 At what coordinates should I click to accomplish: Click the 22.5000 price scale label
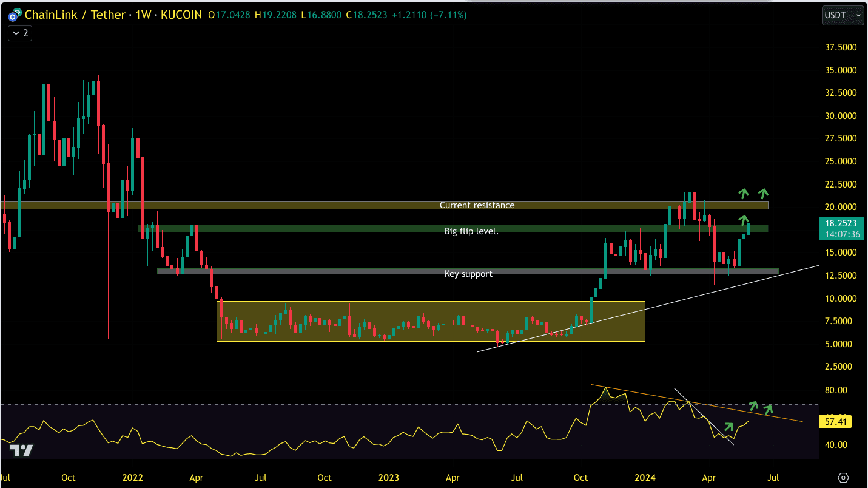click(x=839, y=184)
